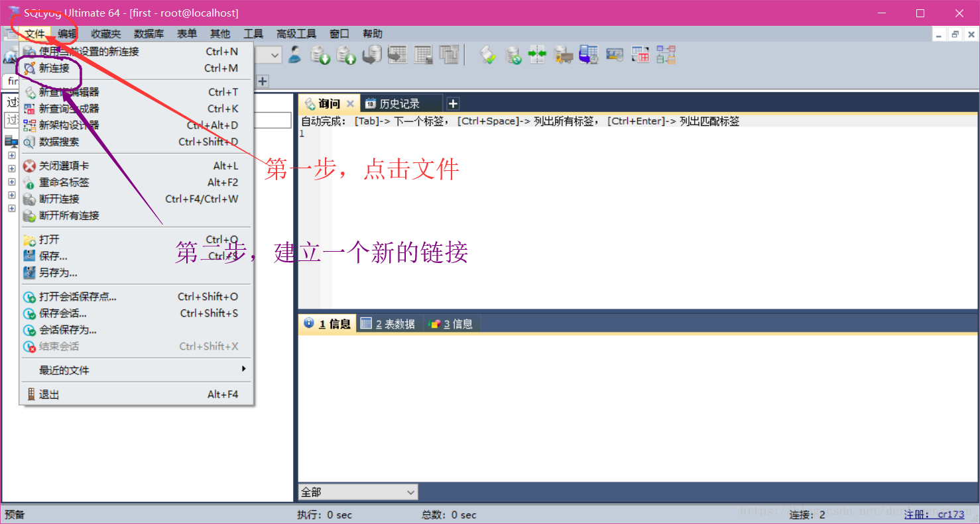The image size is (980, 524).
Task: Add a new query tab with plus button
Action: pos(453,103)
